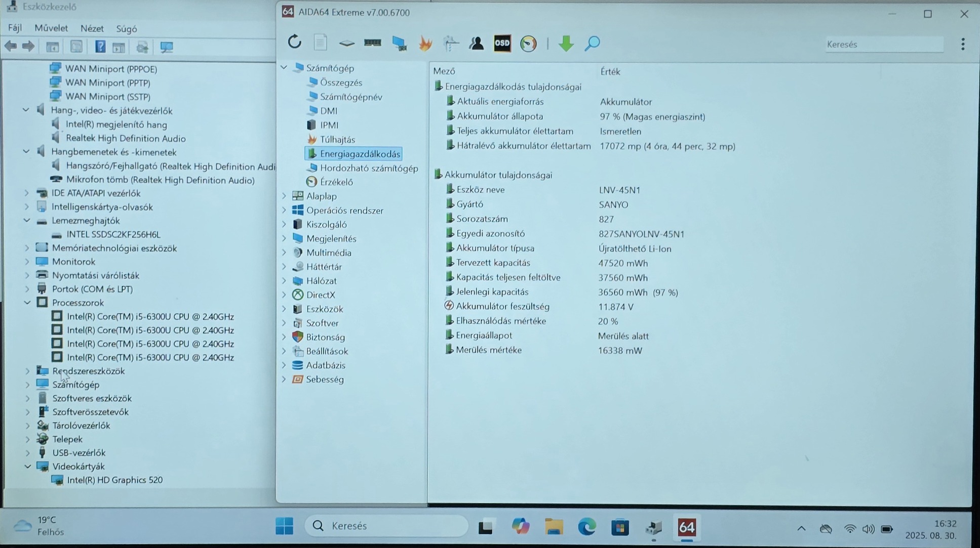Select Érzékelő in the AIDA64 tree
The width and height of the screenshot is (980, 548).
pos(336,182)
